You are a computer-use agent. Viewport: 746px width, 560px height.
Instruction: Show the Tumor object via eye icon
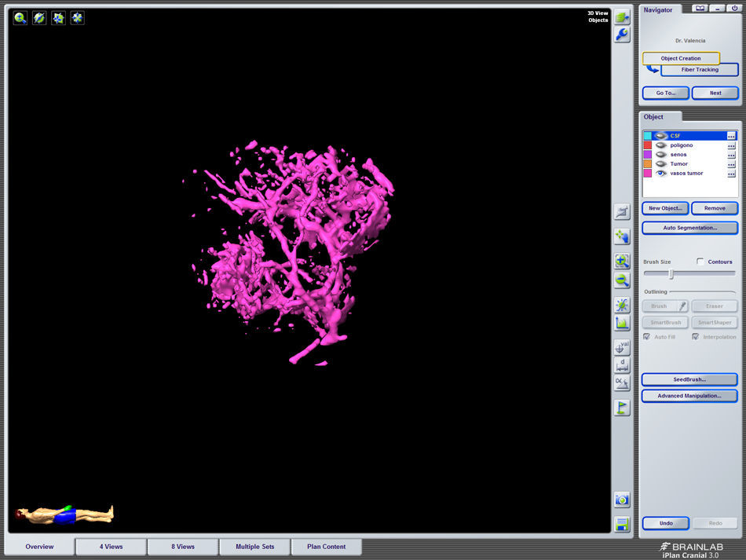(x=660, y=164)
